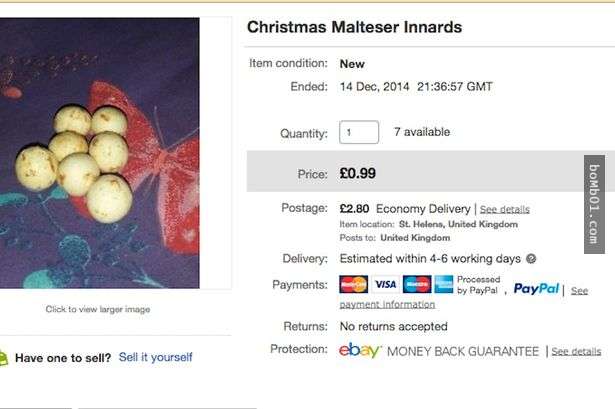This screenshot has height=409, width=615.
Task: Click the green tag icon beside Have one to sell
Action: click(3, 357)
